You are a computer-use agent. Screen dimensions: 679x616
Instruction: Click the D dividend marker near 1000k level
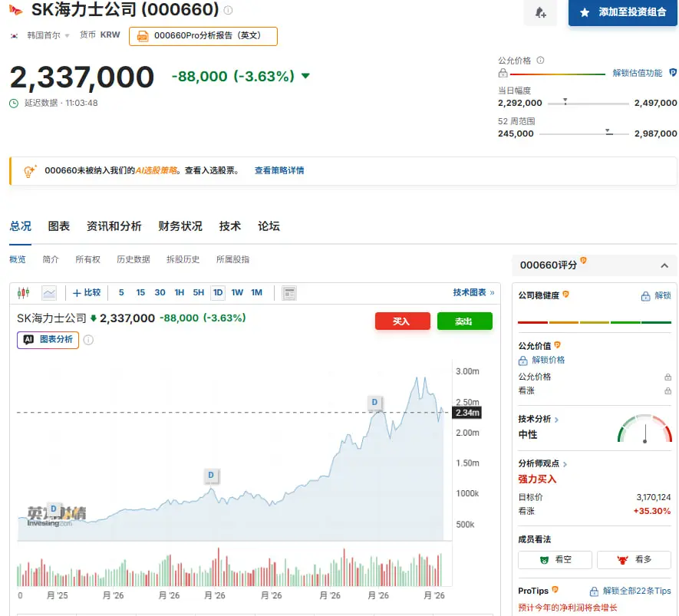pos(211,476)
